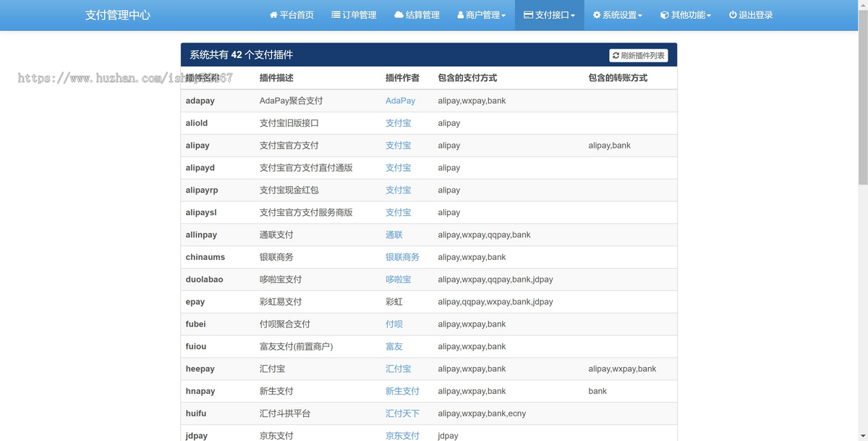Open the 新生支付 author link
This screenshot has width=868, height=441.
coord(402,392)
